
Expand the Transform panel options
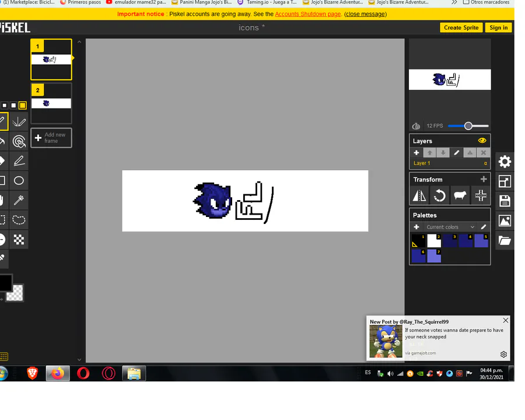point(484,179)
